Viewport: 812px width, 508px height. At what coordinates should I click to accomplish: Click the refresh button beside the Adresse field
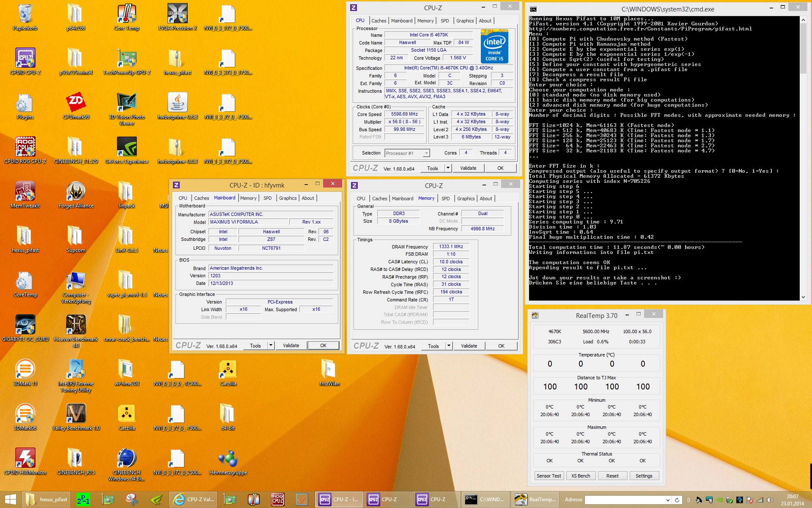[x=677, y=500]
